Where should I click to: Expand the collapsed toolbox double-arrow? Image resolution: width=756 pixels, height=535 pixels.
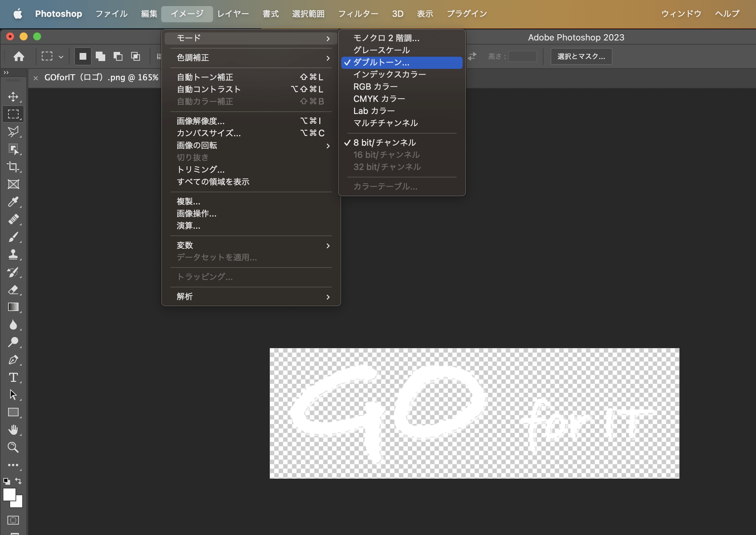(6, 73)
